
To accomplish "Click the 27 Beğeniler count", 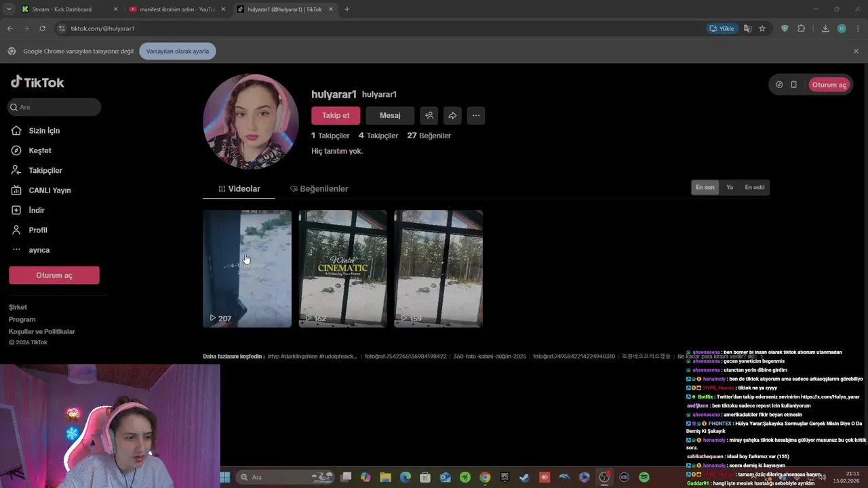I will [429, 136].
